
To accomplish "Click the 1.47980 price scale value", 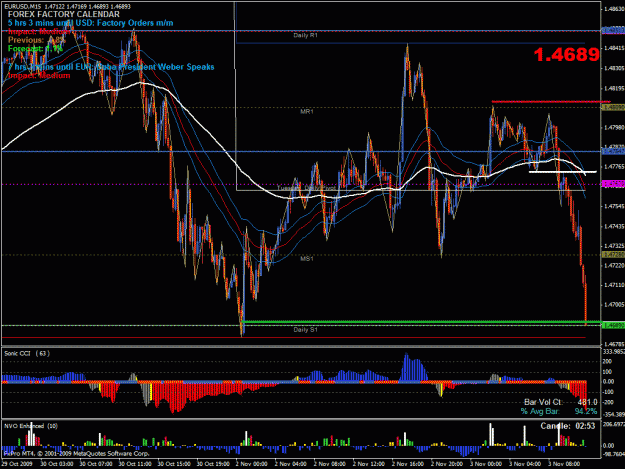I will 614,128.
